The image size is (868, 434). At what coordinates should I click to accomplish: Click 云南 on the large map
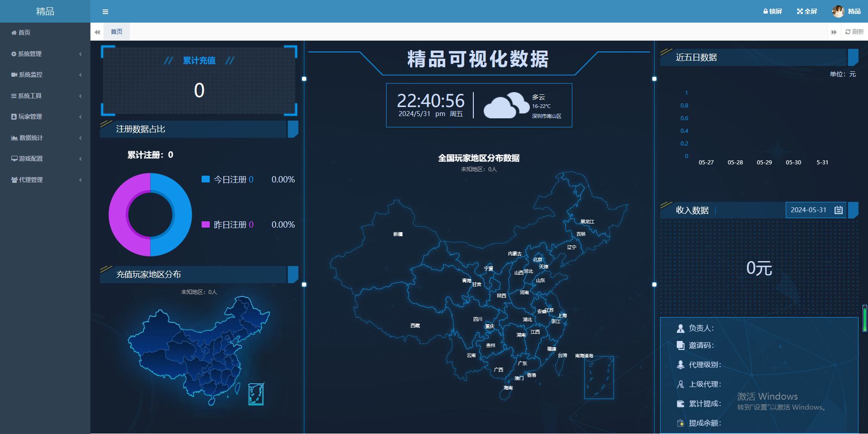pyautogui.click(x=471, y=355)
